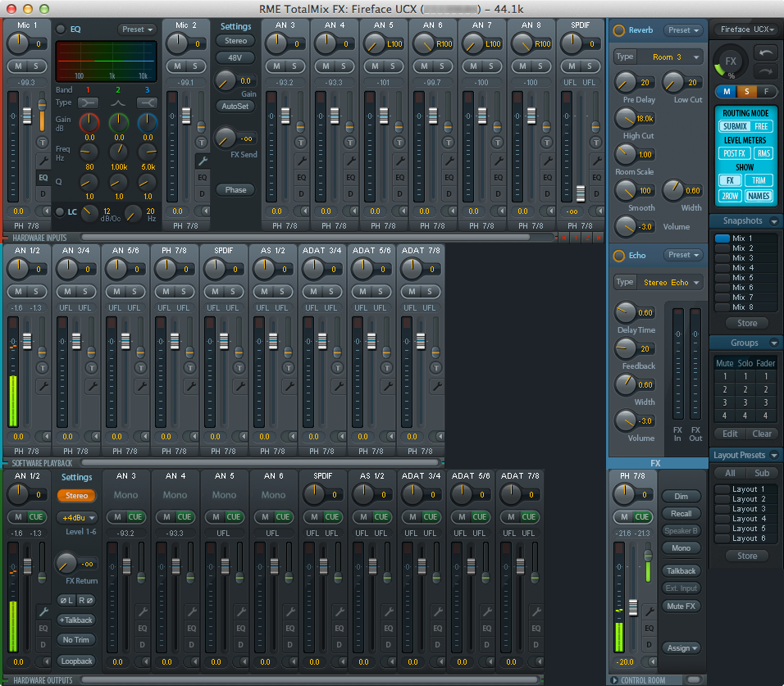The width and height of the screenshot is (784, 686).
Task: Enable 48V phantom power
Action: pos(235,57)
